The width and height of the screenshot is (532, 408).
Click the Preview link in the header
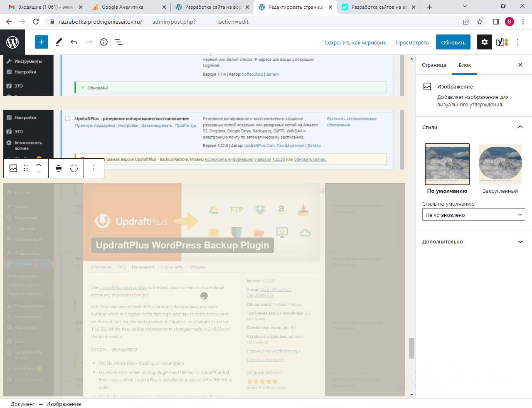pyautogui.click(x=412, y=42)
